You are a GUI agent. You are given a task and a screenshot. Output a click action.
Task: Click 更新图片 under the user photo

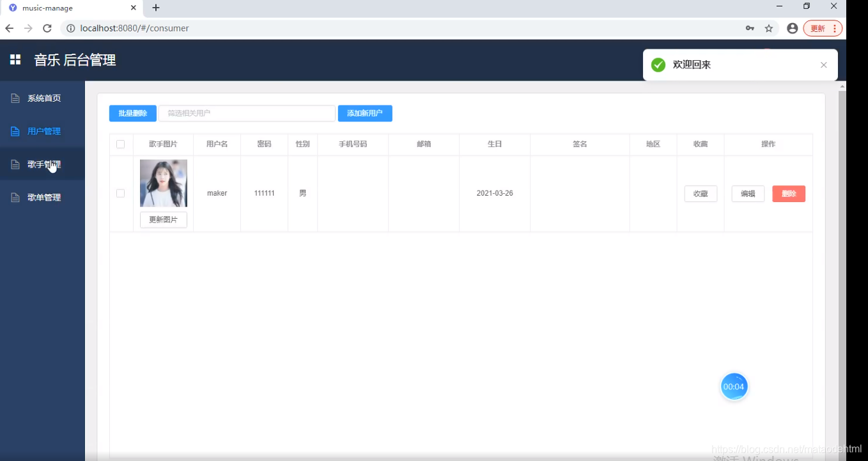tap(164, 220)
